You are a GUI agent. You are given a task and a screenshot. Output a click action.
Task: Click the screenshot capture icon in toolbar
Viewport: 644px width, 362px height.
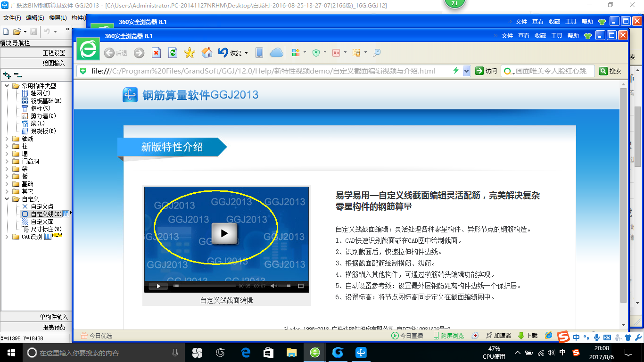point(356,53)
